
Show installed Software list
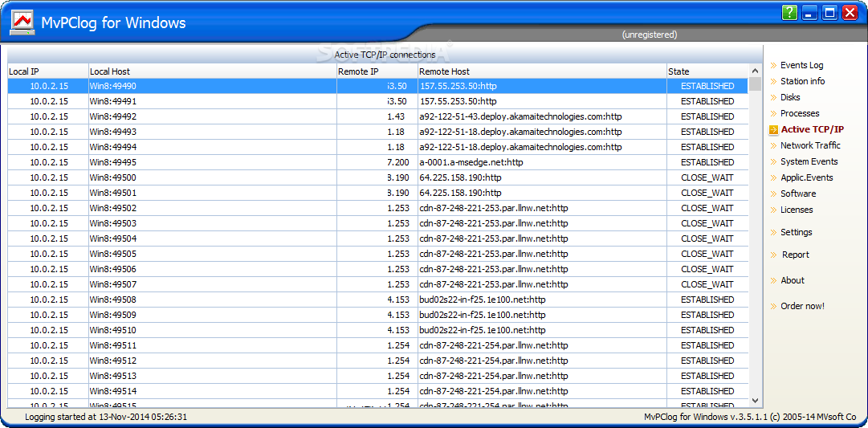tap(798, 194)
